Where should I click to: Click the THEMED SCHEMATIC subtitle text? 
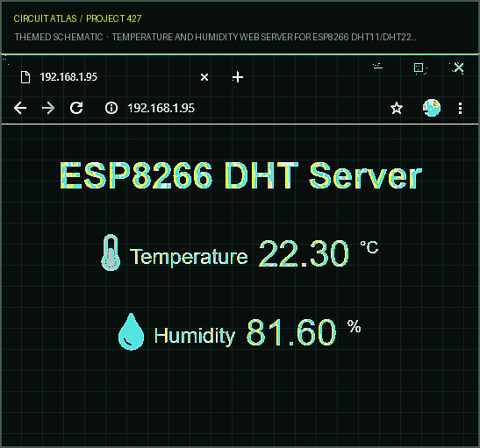point(59,37)
